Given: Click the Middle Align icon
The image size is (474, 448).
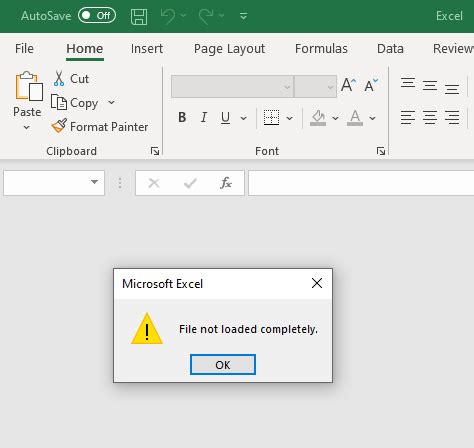Looking at the screenshot, I should [x=430, y=86].
